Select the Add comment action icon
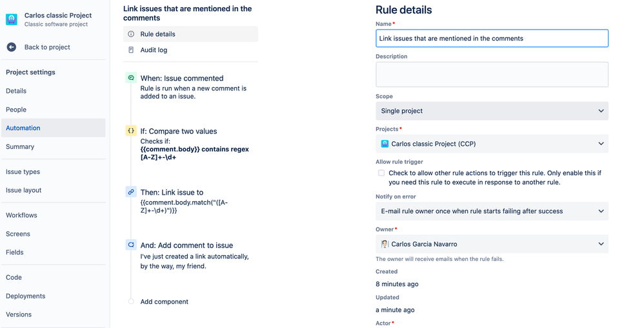Screen dimensions: 644x328 pyautogui.click(x=131, y=245)
